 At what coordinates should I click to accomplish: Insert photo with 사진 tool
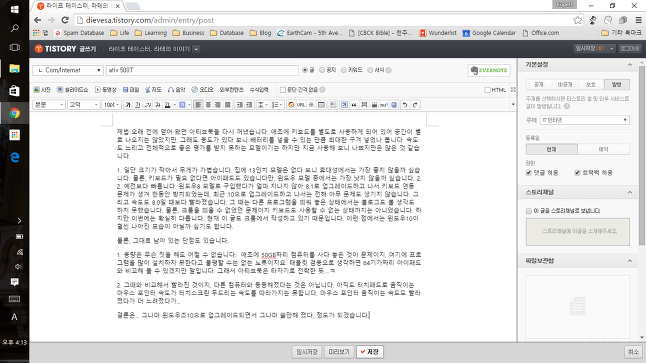click(x=42, y=89)
